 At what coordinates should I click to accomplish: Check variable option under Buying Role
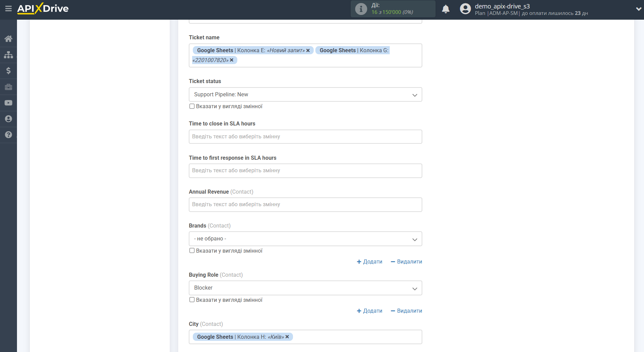[x=192, y=300]
